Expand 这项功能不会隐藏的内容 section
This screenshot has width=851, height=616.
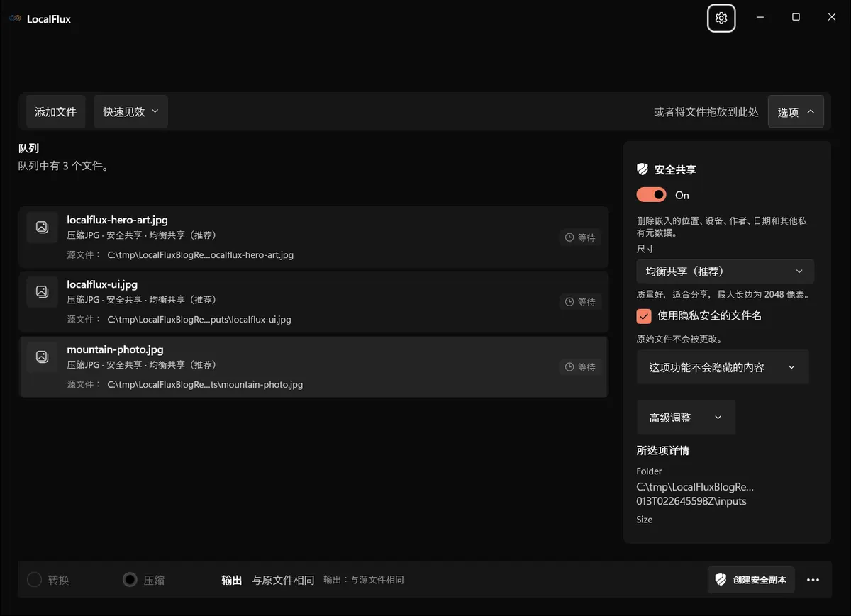click(723, 367)
